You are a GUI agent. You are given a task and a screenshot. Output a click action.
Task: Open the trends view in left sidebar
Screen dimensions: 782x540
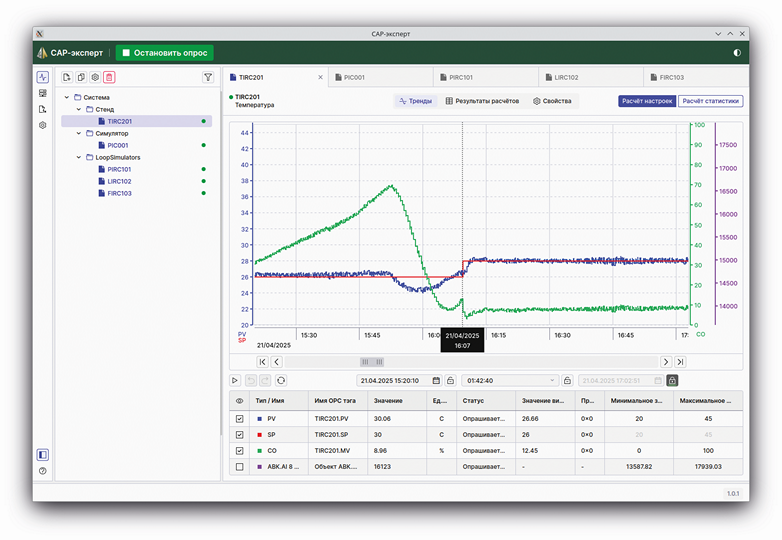pos(43,77)
